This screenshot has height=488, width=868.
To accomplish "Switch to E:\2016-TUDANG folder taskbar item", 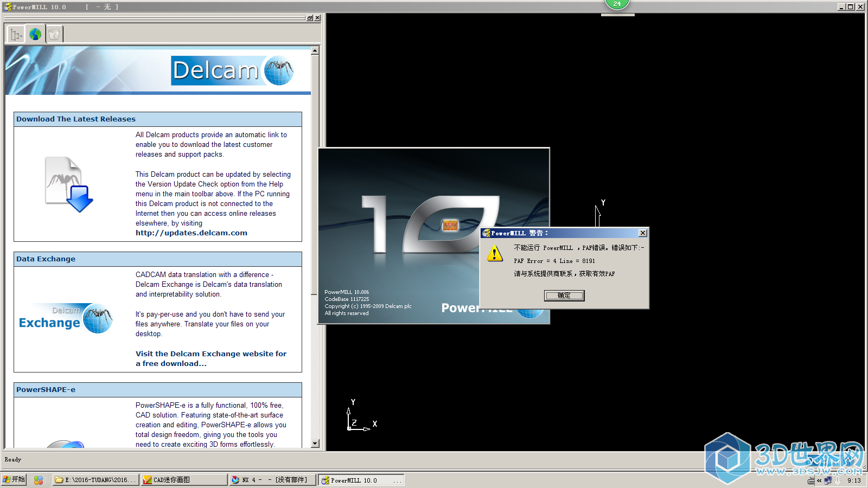I will tap(95, 480).
